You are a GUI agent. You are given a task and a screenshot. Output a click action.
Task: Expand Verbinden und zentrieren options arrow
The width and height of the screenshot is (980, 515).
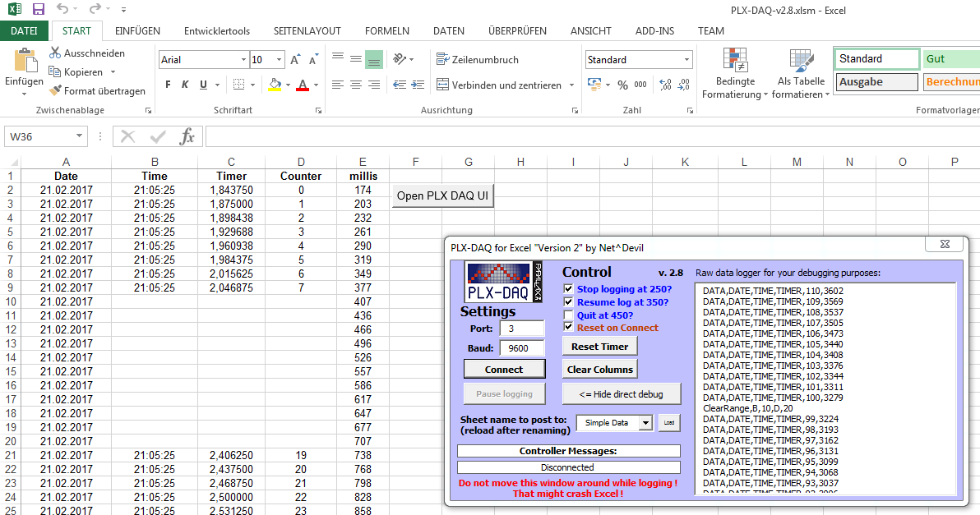coord(572,85)
